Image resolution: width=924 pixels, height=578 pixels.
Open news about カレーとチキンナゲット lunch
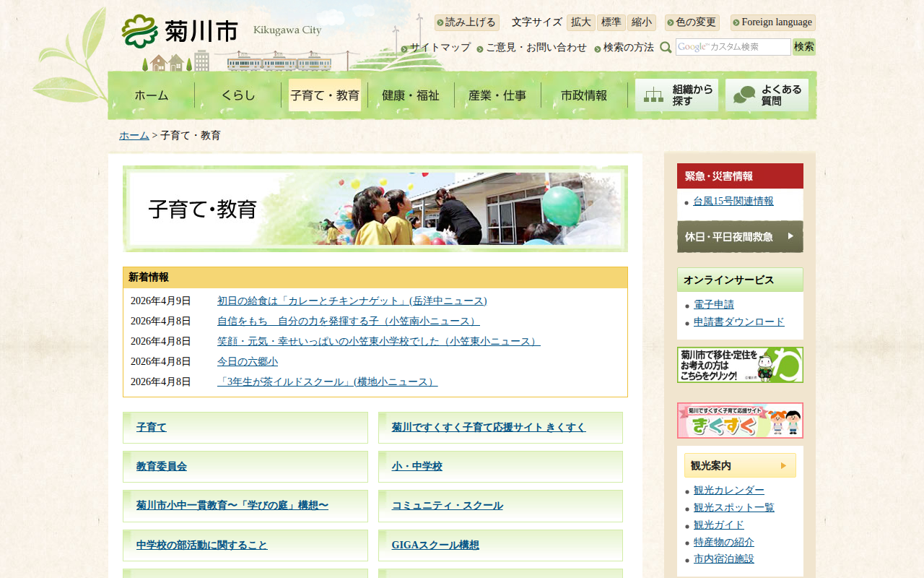[x=352, y=301]
